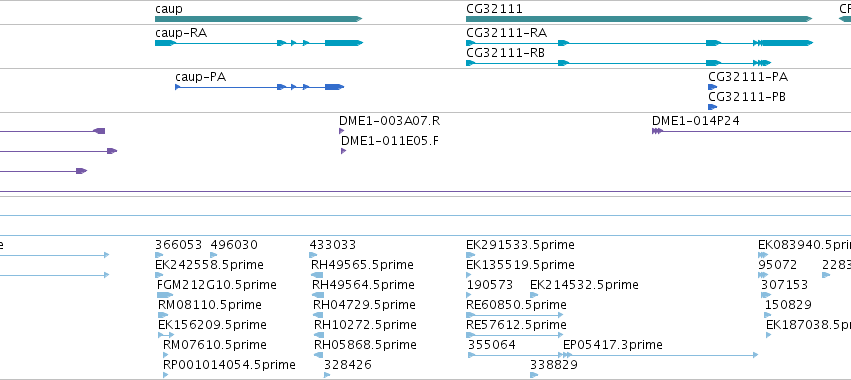Click the CG32111-RA transcript label
This screenshot has height=380, width=851.
pos(506,33)
